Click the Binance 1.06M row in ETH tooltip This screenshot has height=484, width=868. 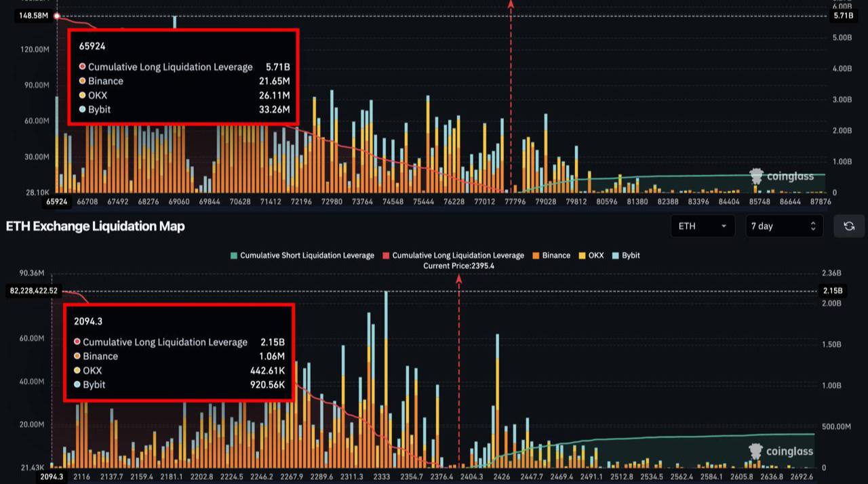(179, 356)
